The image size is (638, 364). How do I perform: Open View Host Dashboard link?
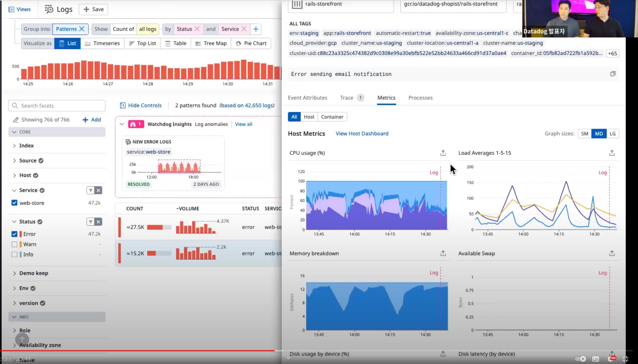362,134
